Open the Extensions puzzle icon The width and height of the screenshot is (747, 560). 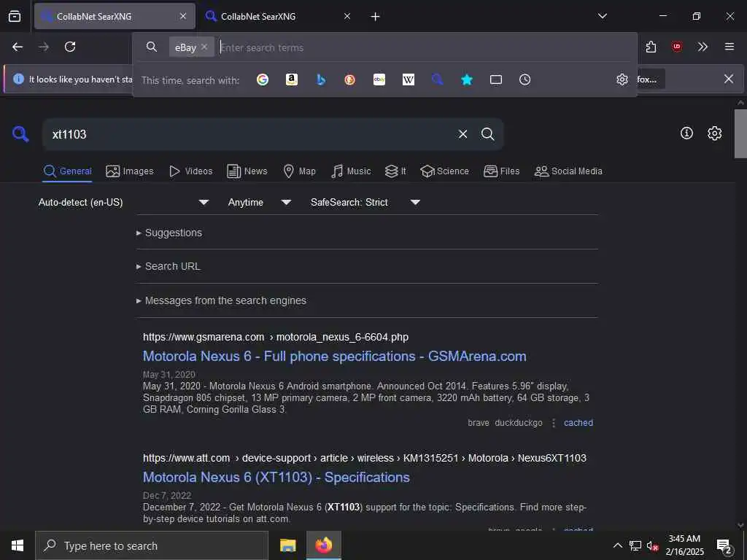[x=651, y=47]
